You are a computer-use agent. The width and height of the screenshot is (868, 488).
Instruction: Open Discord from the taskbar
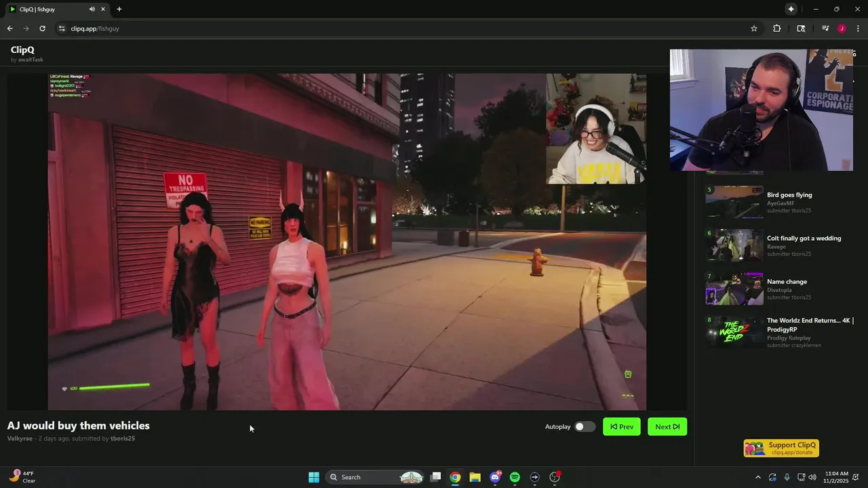tap(495, 477)
